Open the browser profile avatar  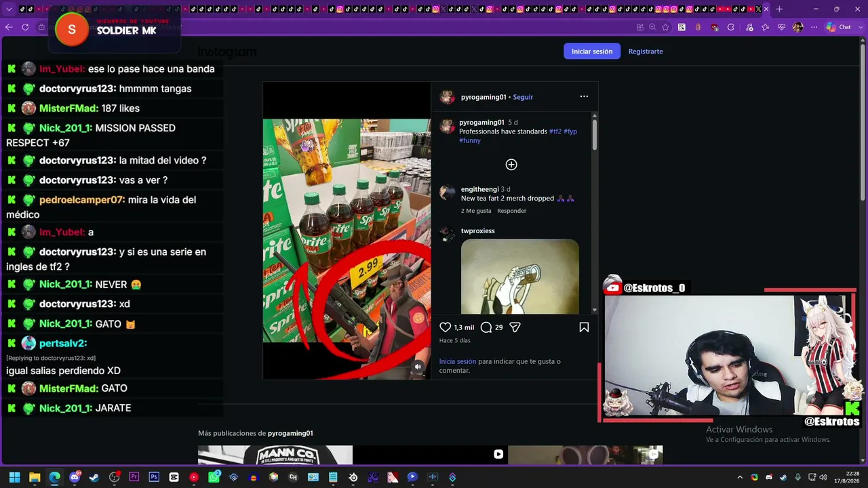(798, 27)
